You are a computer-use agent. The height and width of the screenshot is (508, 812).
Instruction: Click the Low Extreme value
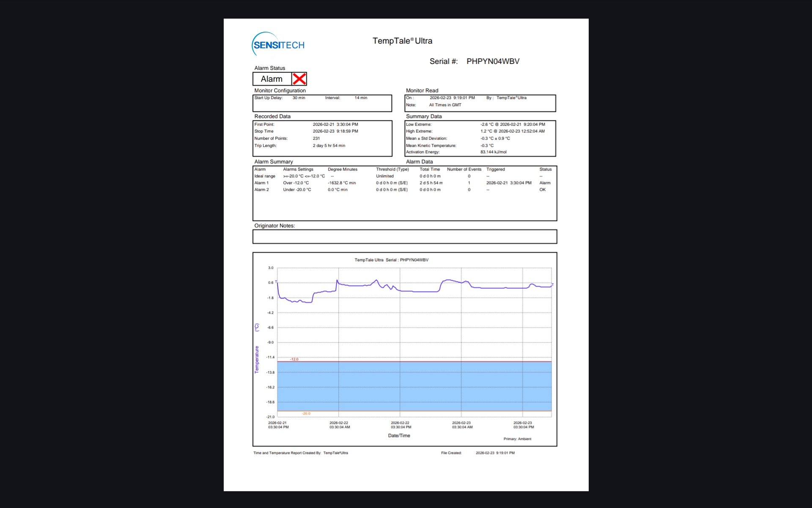coord(512,124)
